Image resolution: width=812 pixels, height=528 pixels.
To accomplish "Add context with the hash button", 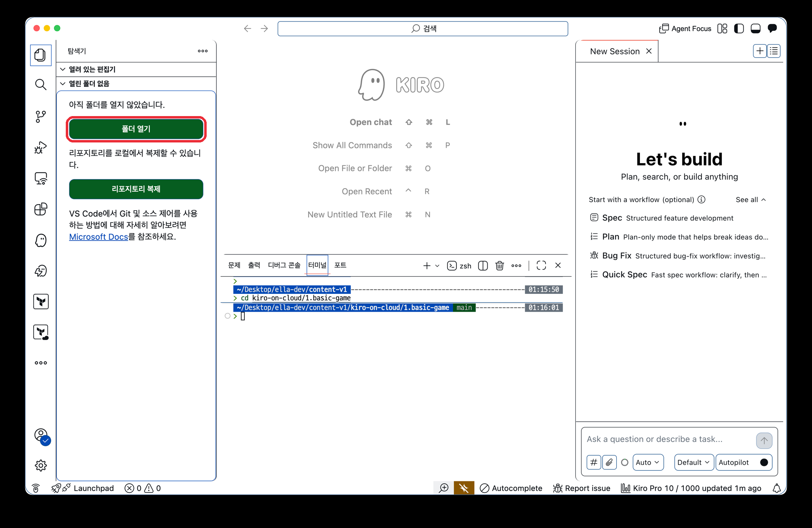I will click(594, 462).
